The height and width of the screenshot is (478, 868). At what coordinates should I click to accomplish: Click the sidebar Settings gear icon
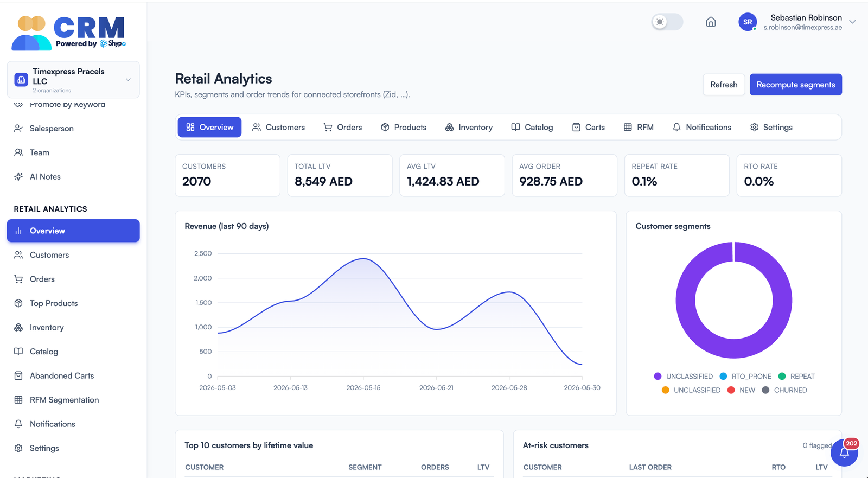point(18,448)
